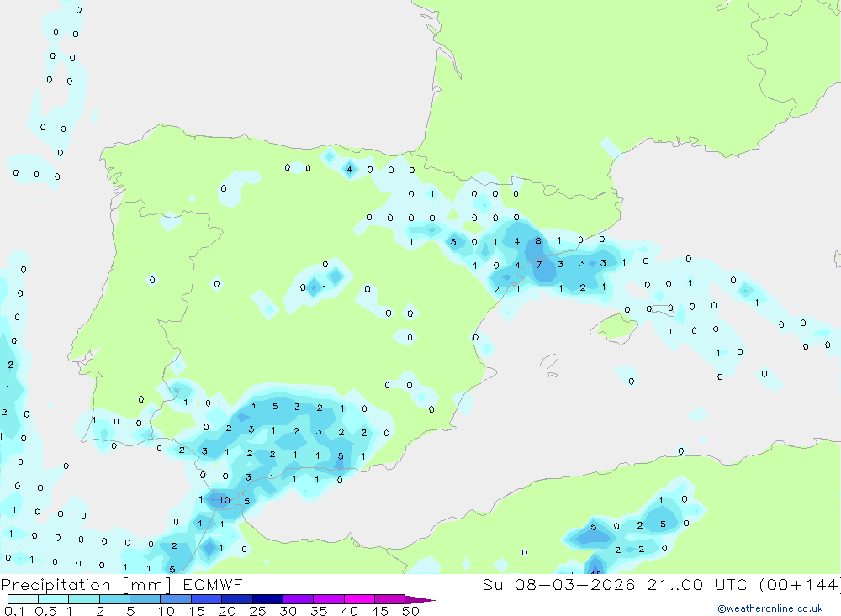Pick the 10–15 mm legend color swatch
This screenshot has width=841, height=616.
(176, 599)
